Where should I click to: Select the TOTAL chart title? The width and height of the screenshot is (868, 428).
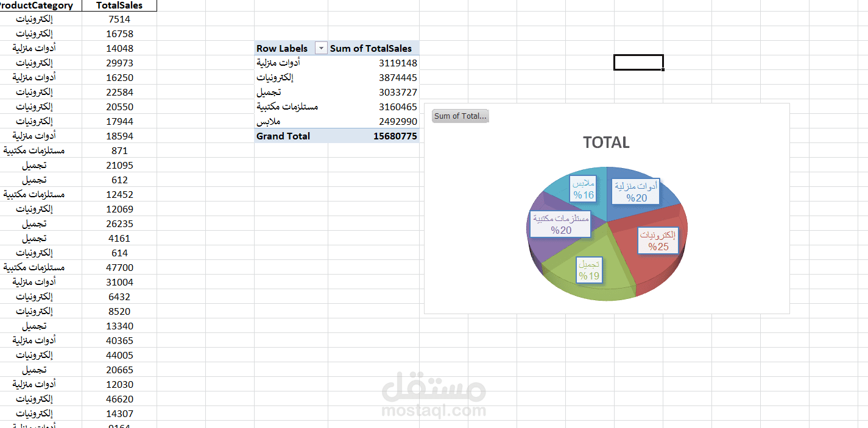[x=606, y=142]
